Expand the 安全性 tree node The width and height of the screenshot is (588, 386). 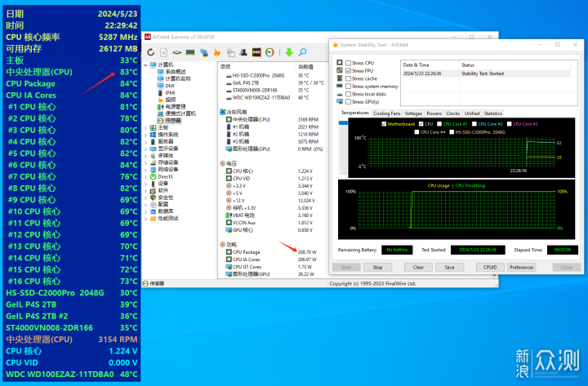(x=146, y=197)
